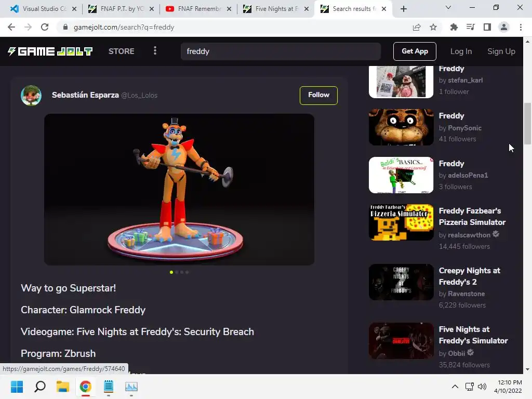Image resolution: width=532 pixels, height=399 pixels.
Task: Open the performance monitor taskbar icon
Action: 131,387
